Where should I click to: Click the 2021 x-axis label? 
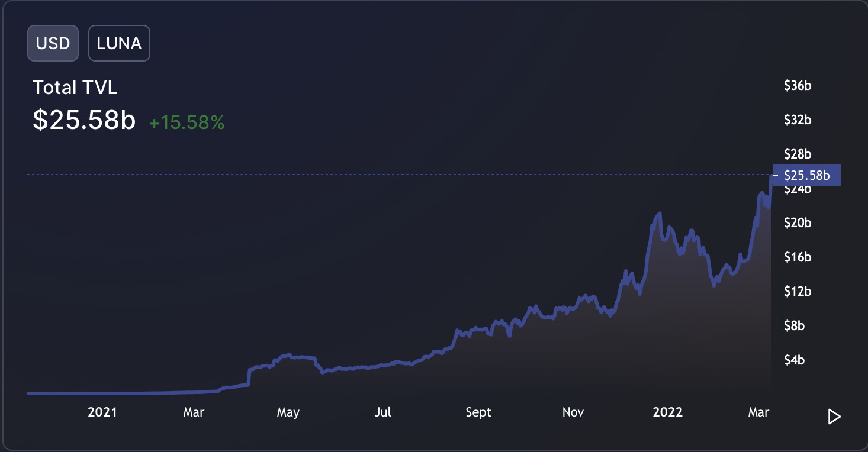tap(102, 412)
